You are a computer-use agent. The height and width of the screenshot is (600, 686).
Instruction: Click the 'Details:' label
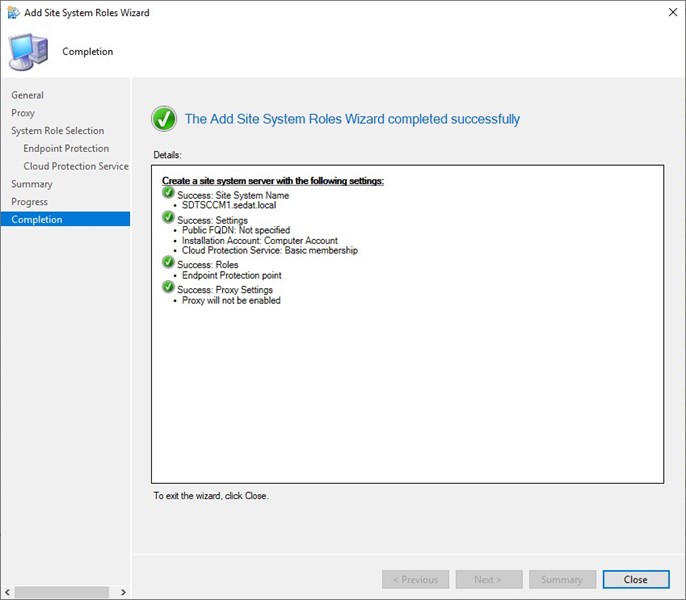(x=167, y=155)
